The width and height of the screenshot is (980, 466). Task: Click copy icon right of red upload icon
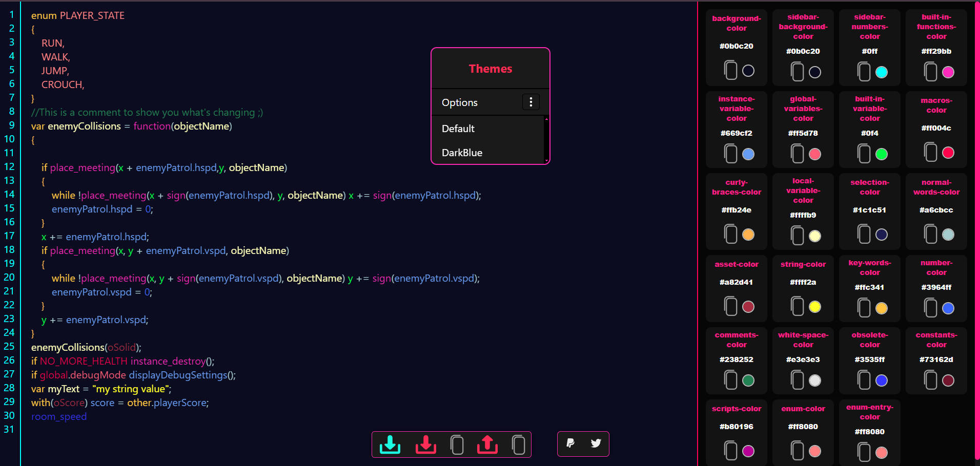(518, 444)
